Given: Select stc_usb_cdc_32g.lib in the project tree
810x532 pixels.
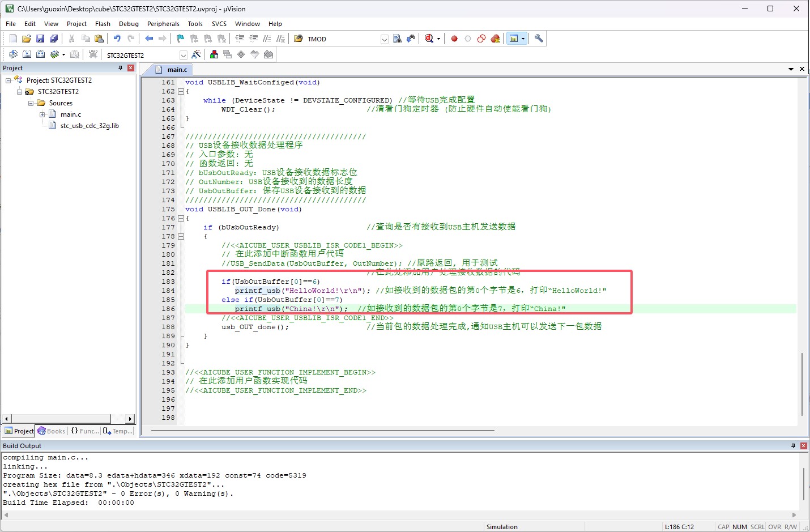Looking at the screenshot, I should tap(89, 126).
